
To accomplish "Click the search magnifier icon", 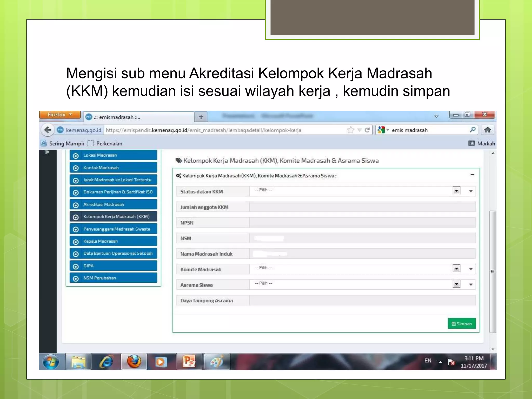I will [473, 130].
